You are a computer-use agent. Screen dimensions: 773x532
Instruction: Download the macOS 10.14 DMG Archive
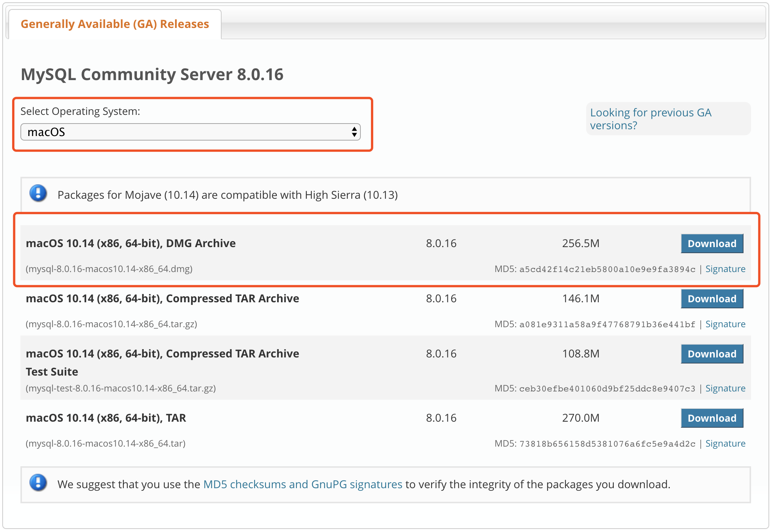(x=712, y=243)
